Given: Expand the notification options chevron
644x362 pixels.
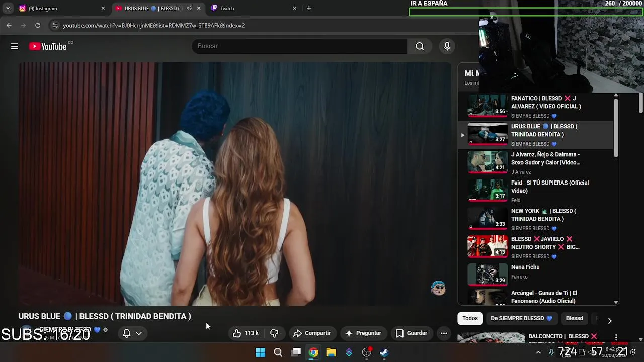Looking at the screenshot, I should point(139,333).
